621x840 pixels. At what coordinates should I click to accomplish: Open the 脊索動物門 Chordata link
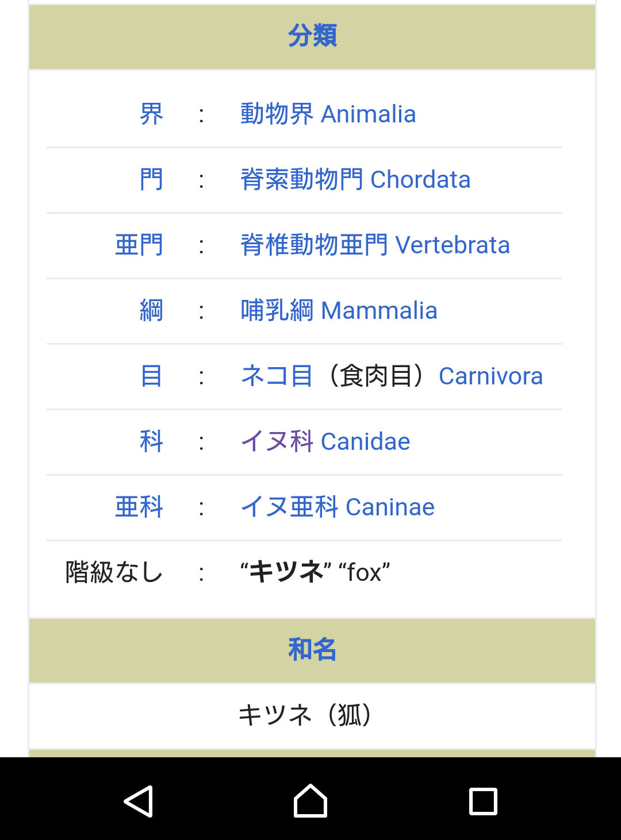pyautogui.click(x=355, y=180)
